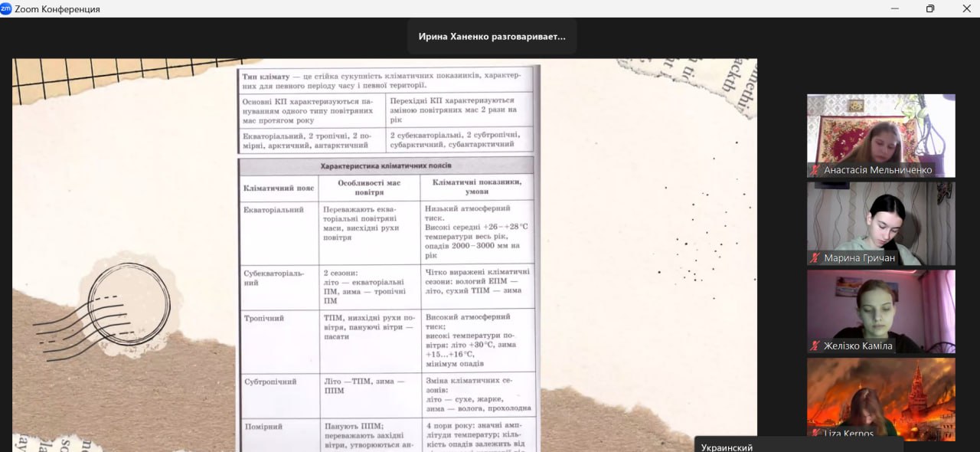This screenshot has height=452, width=980.
Task: Click the 'Zoom Конференция' window title
Action: pos(57,9)
